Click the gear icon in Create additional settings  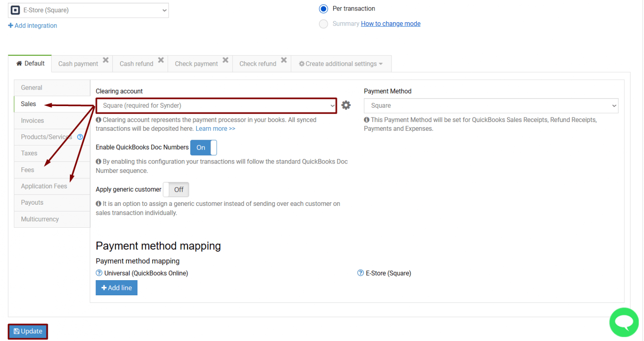(301, 64)
